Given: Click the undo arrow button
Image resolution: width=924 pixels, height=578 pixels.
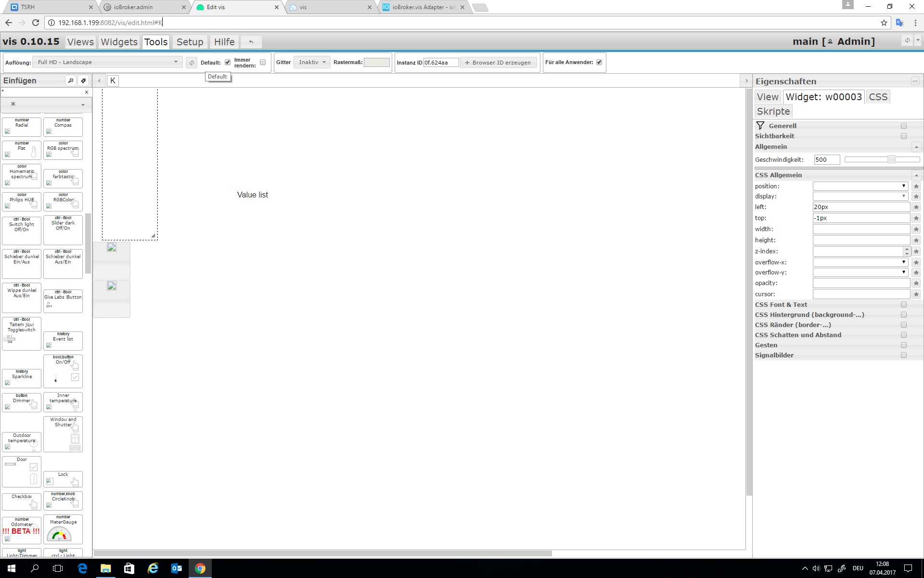Looking at the screenshot, I should [251, 42].
